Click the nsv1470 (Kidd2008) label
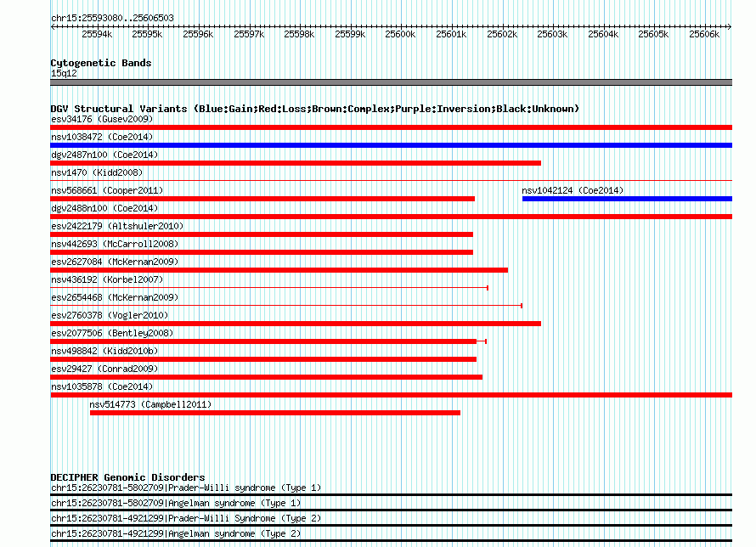The width and height of the screenshot is (756, 547). 97,172
